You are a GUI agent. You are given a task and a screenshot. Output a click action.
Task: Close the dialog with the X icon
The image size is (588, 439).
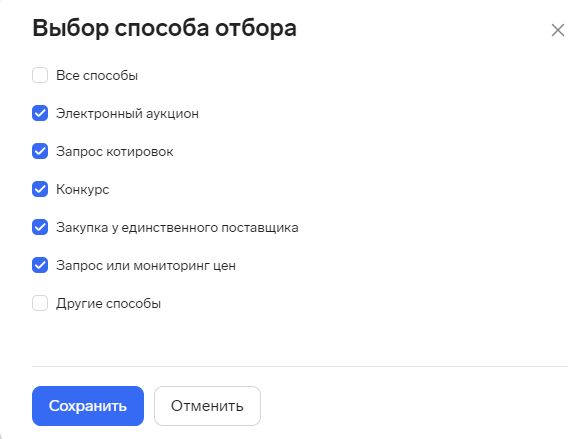558,30
